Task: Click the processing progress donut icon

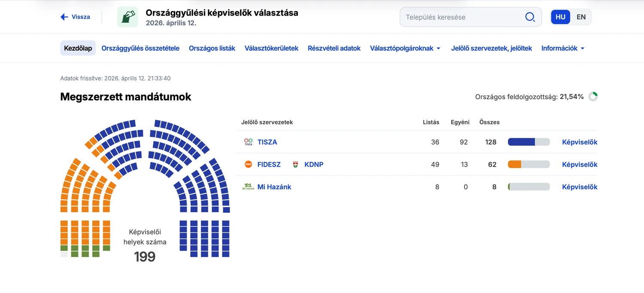Action: pyautogui.click(x=593, y=97)
